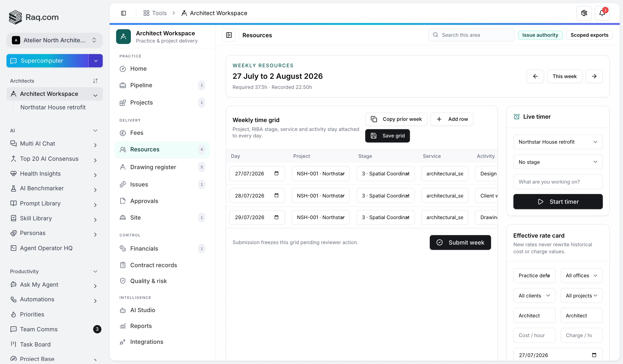Open the Priorities item
Viewport: 623px width, 364px height.
pyautogui.click(x=54, y=314)
